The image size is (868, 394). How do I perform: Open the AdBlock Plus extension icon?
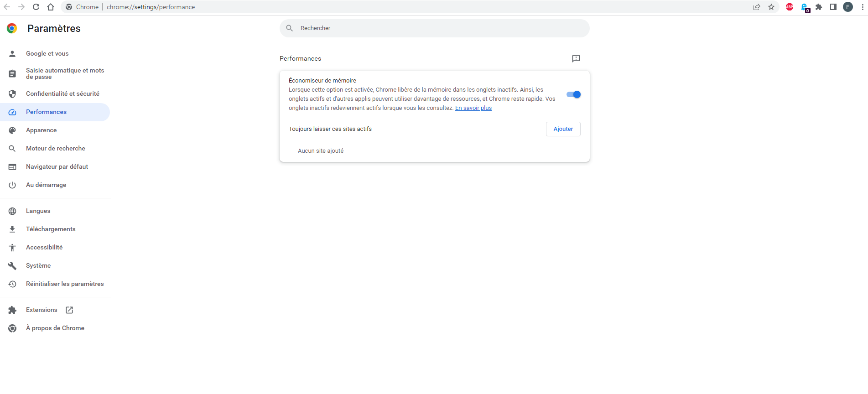click(x=790, y=7)
